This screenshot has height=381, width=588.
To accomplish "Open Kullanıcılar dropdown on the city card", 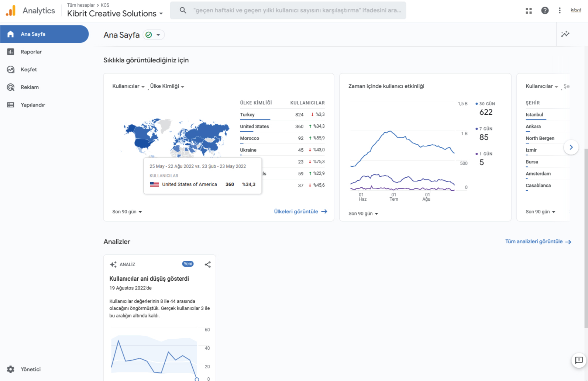I will (x=542, y=86).
